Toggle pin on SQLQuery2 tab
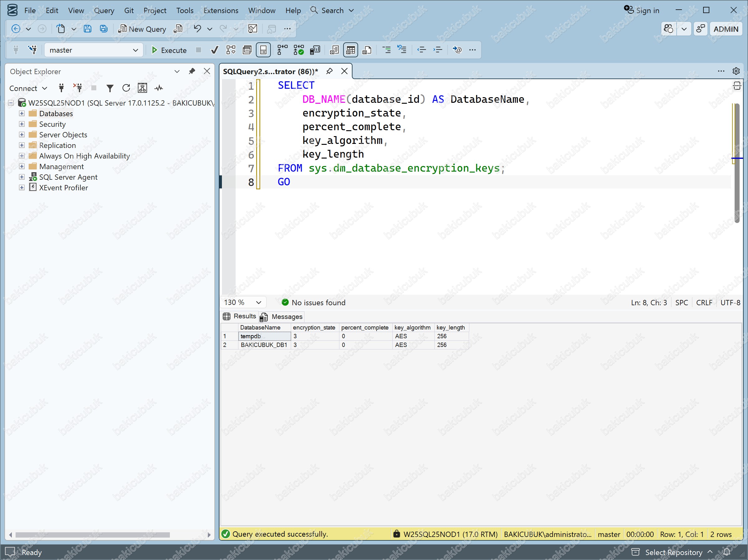 point(329,71)
